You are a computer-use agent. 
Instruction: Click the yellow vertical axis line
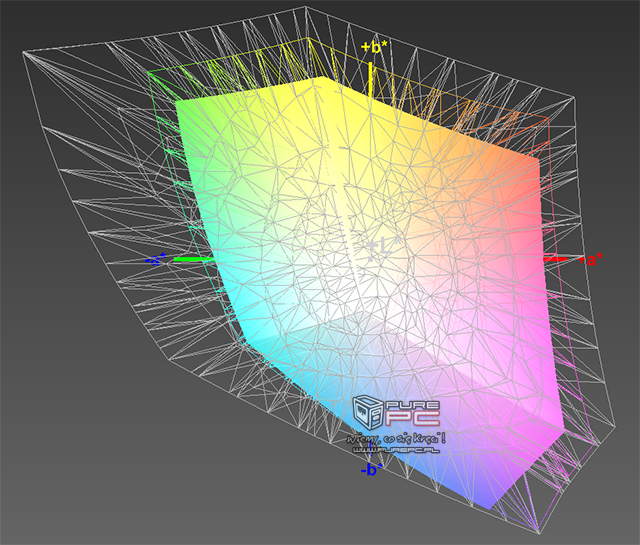(x=371, y=75)
